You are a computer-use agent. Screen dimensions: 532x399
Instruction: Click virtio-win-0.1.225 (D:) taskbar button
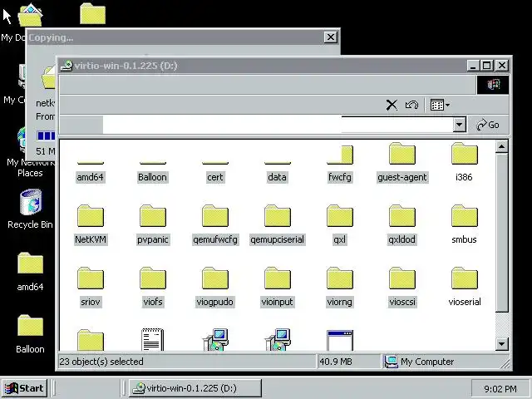tap(195, 388)
